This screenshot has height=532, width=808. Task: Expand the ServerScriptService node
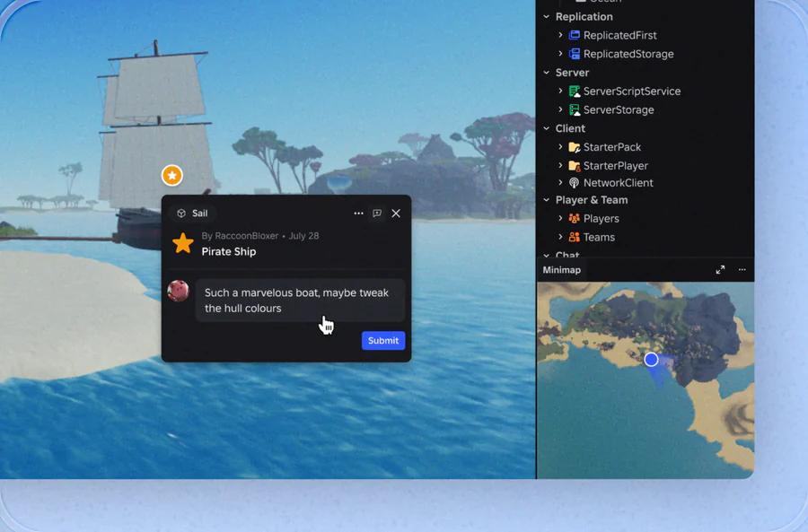[560, 92]
